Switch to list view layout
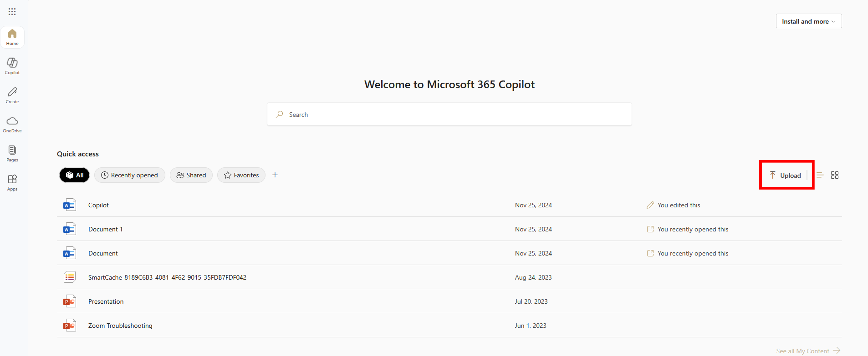868x356 pixels. click(x=820, y=175)
